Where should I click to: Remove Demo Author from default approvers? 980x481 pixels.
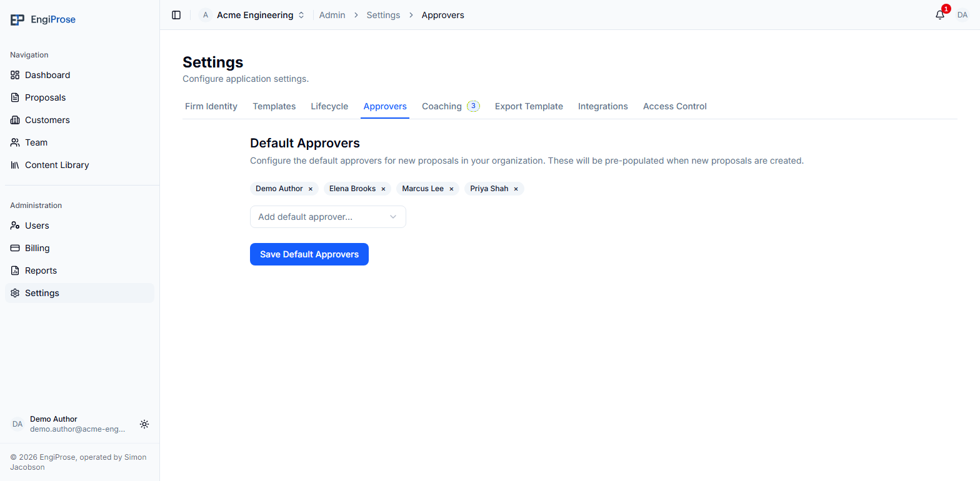(x=311, y=189)
